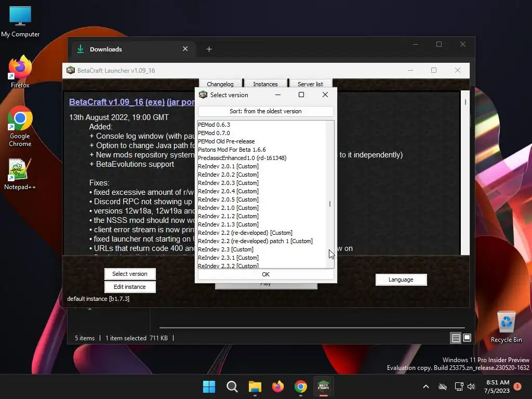This screenshot has height=399, width=532.
Task: Open notification badge in system tray
Action: [517, 386]
